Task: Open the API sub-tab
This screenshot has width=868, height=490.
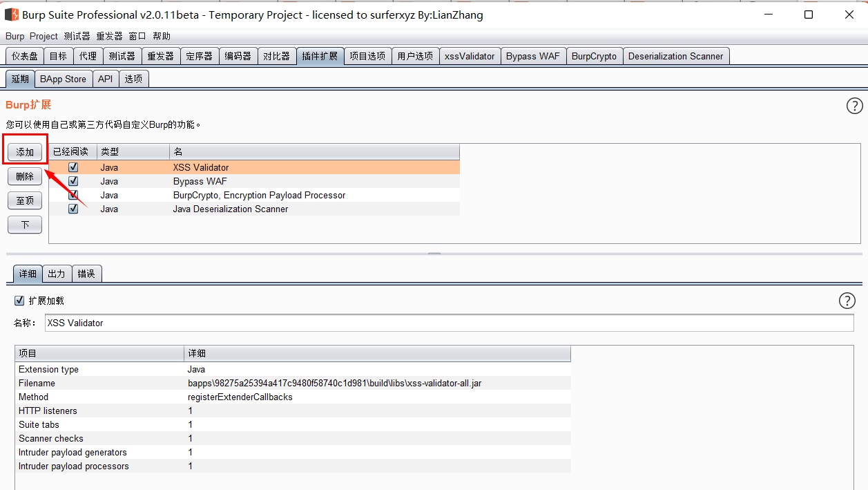Action: (x=106, y=79)
